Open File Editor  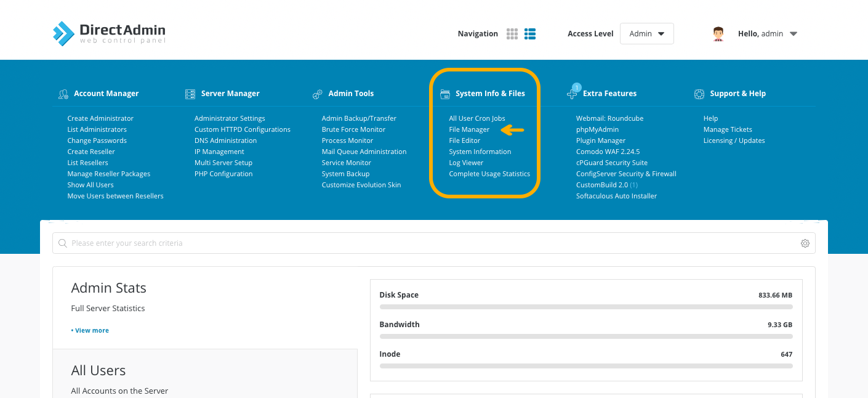point(465,140)
